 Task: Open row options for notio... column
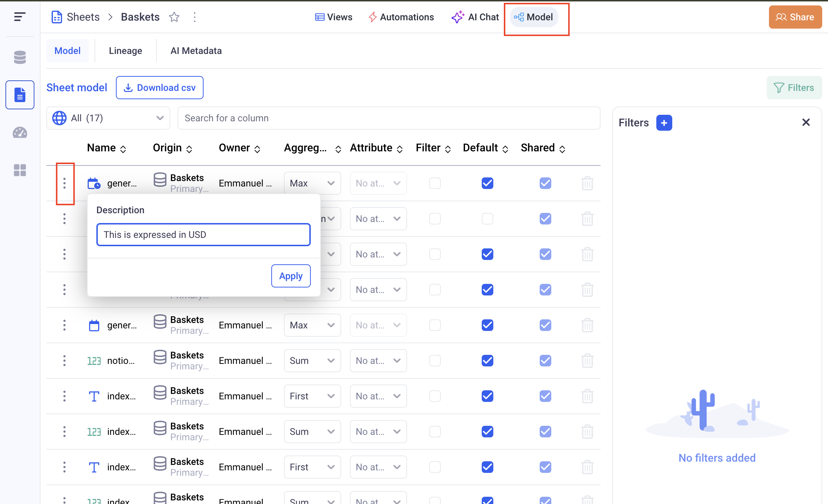tap(64, 361)
